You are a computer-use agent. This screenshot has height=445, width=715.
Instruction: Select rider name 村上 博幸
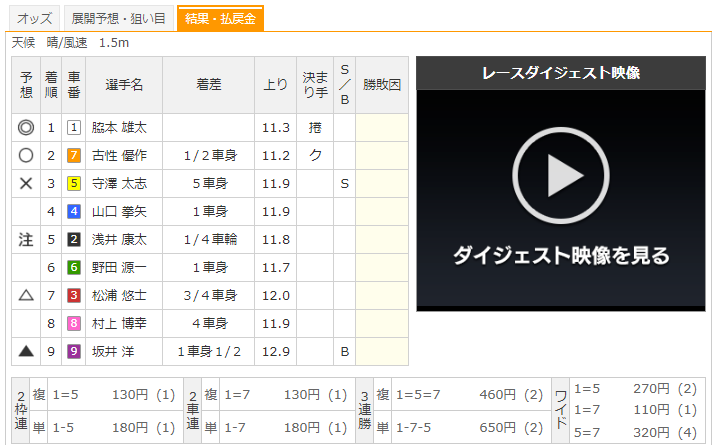coord(119,323)
